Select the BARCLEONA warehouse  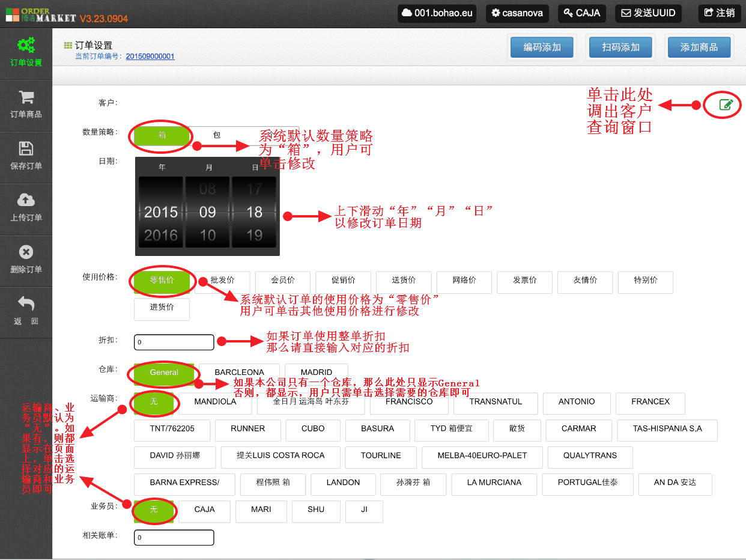click(240, 373)
